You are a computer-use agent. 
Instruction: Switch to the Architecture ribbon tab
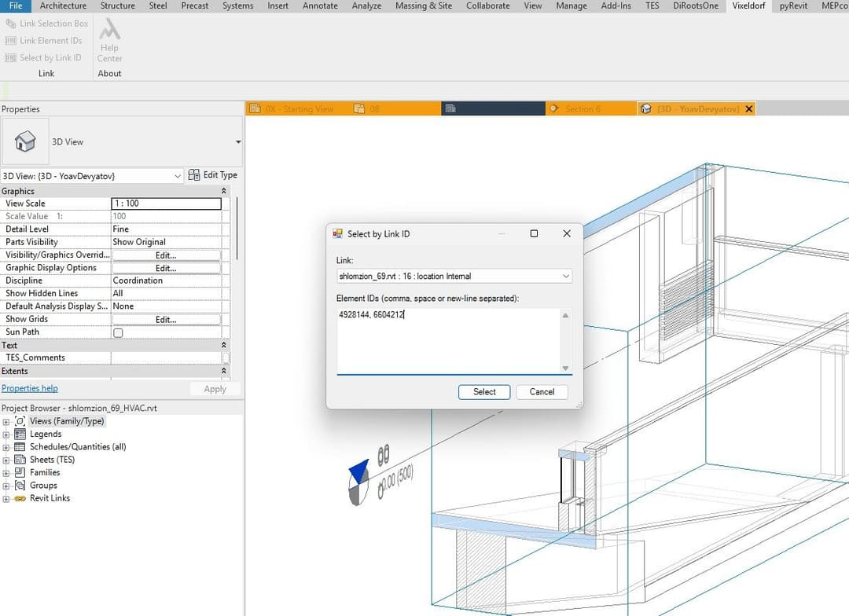click(x=63, y=6)
